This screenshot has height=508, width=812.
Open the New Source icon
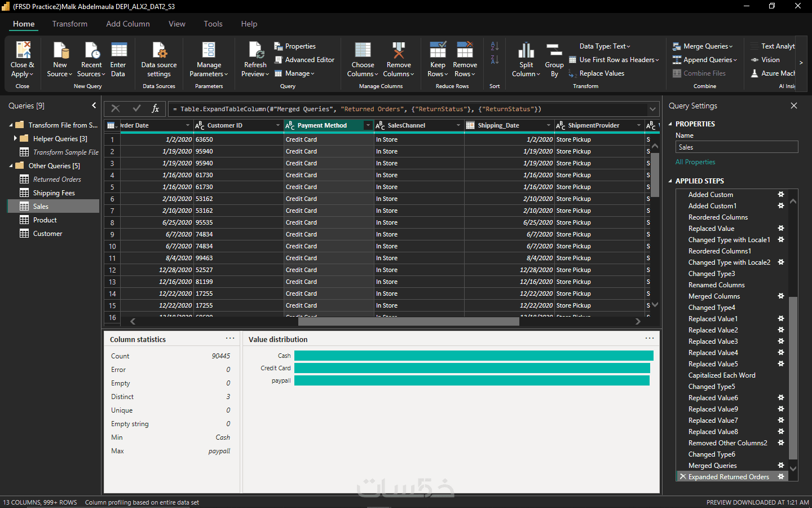(x=60, y=50)
